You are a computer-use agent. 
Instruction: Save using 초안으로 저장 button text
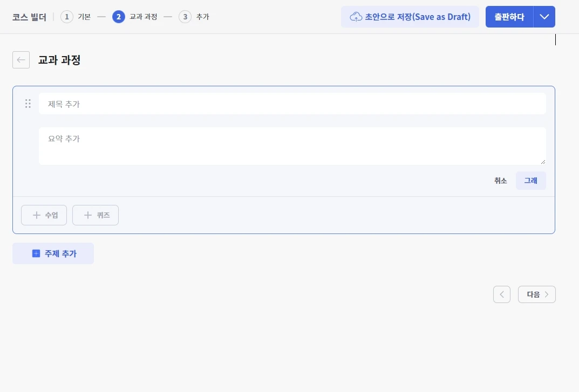(417, 17)
